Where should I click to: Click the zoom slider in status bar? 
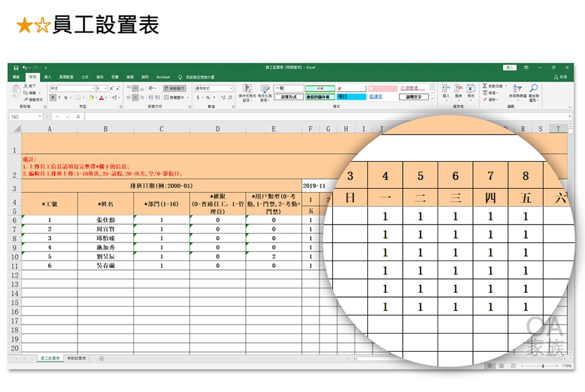point(543,366)
